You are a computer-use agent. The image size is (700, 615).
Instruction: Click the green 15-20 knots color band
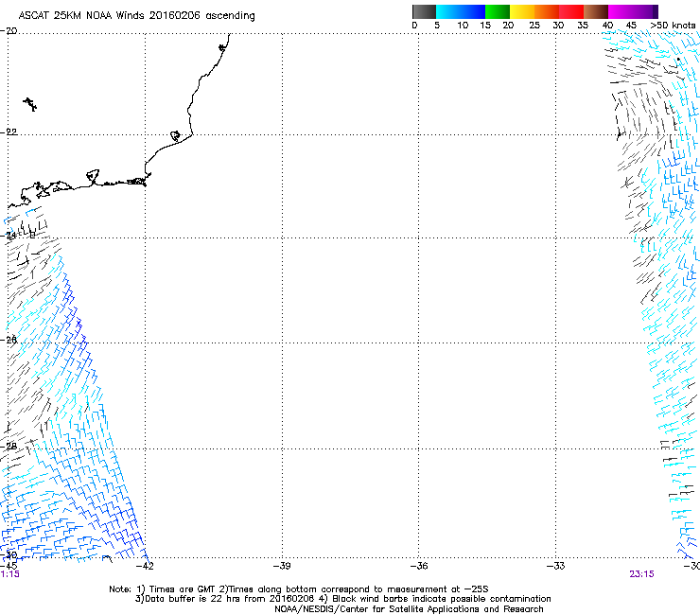click(x=498, y=11)
